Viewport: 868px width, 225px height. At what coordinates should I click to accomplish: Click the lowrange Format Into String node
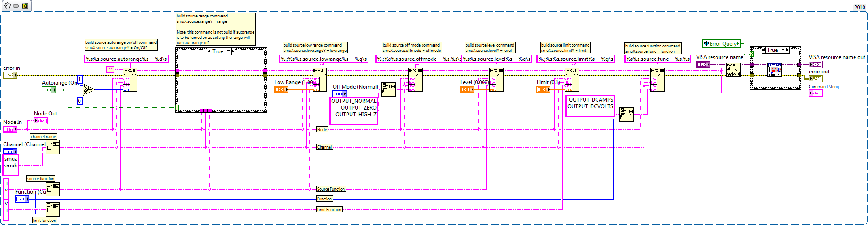tap(320, 80)
